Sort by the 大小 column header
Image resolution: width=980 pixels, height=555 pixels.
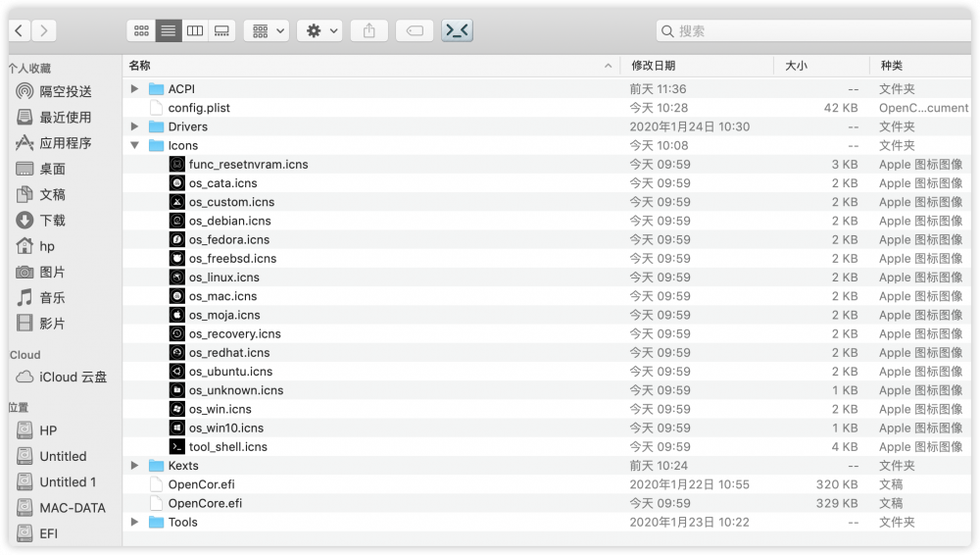click(822, 66)
